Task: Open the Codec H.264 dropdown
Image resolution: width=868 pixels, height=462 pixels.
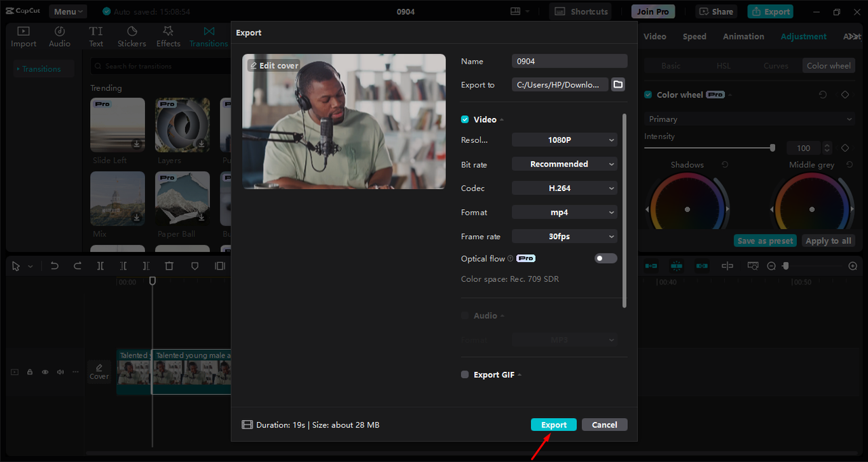Action: pyautogui.click(x=565, y=188)
